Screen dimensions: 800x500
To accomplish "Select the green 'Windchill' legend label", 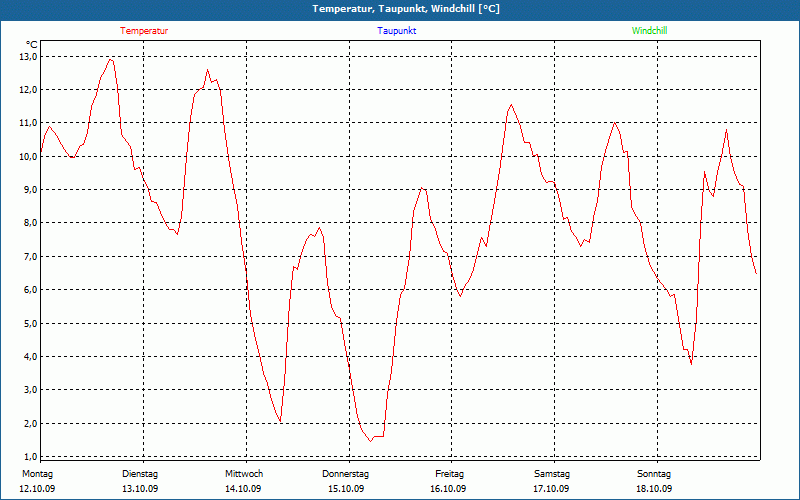I will click(x=649, y=31).
